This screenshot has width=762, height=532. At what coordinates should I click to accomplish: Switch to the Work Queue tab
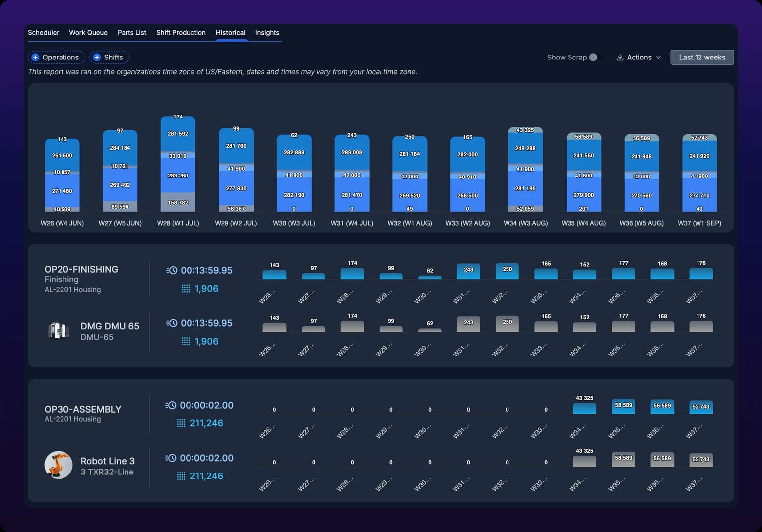[x=88, y=33]
